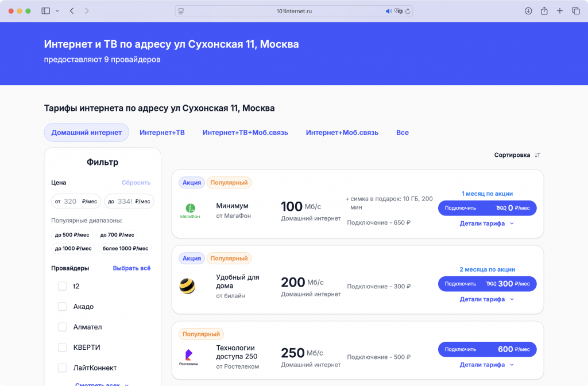Open the Сортировка sorting control
Viewport: 588px width, 386px height.
[517, 155]
